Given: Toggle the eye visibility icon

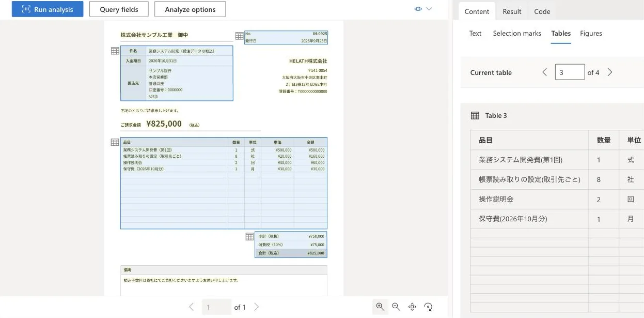Looking at the screenshot, I should point(418,9).
